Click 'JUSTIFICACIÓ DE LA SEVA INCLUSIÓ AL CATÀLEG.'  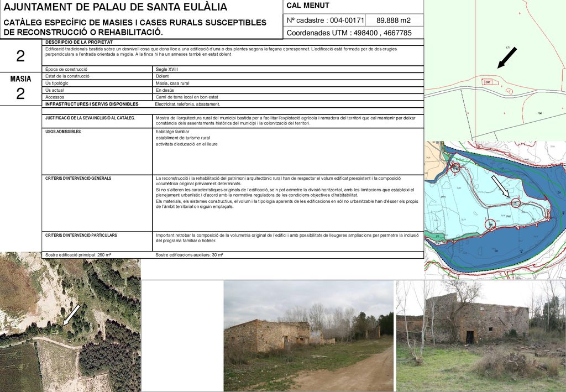pyautogui.click(x=90, y=118)
